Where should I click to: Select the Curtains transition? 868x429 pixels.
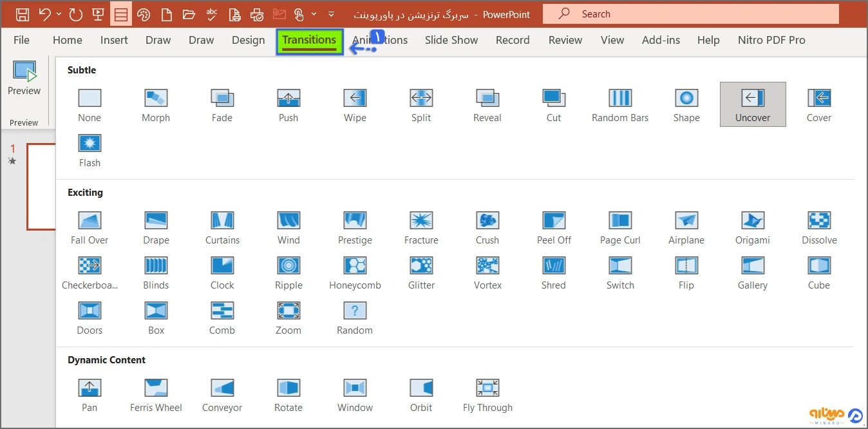click(222, 227)
